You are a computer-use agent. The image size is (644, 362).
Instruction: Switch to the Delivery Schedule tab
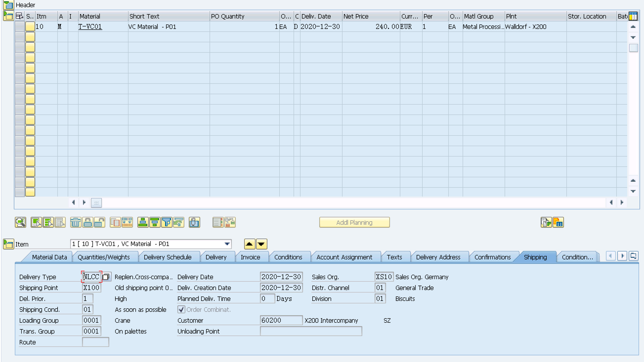pyautogui.click(x=168, y=257)
